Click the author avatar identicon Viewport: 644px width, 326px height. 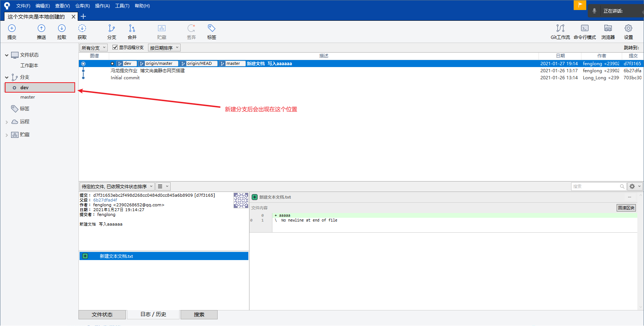click(x=241, y=200)
